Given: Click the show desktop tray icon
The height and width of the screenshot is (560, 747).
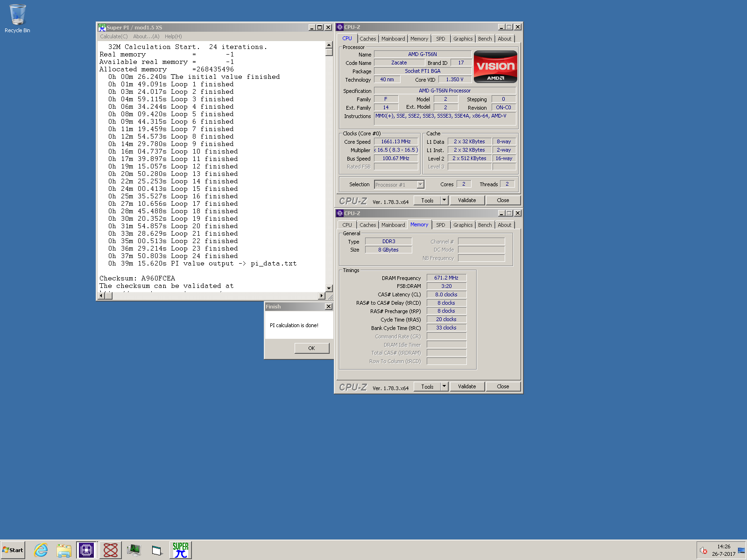Looking at the screenshot, I should point(741,551).
